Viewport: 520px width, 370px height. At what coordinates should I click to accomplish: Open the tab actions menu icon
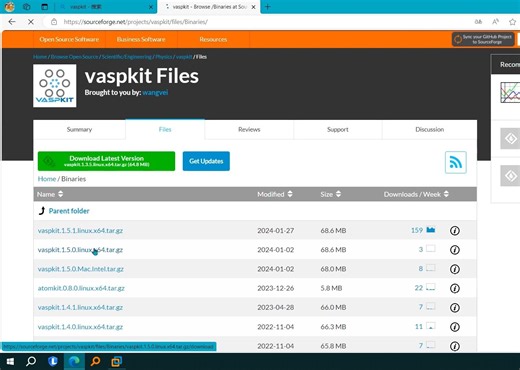[x=44, y=7]
